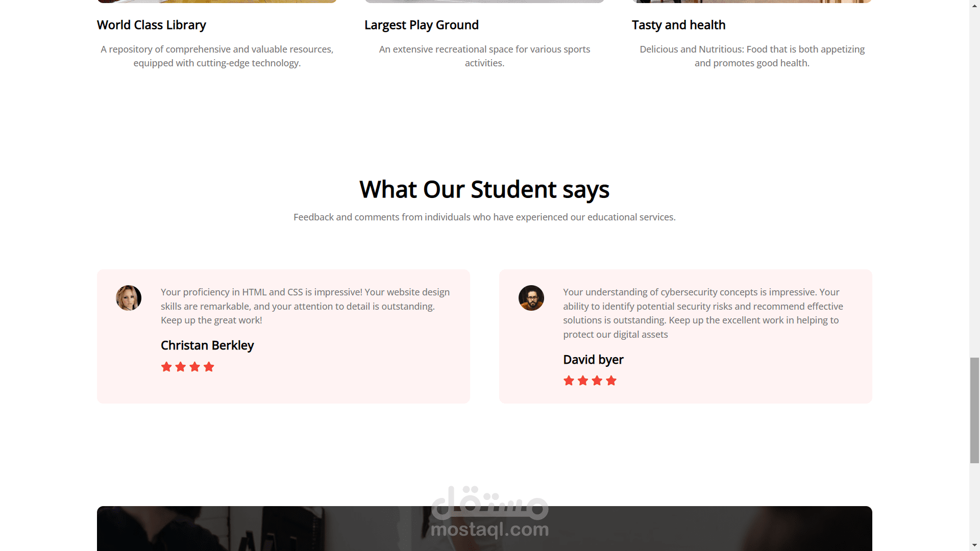Image resolution: width=980 pixels, height=551 pixels.
Task: Click Christan Berkley's second star icon
Action: click(181, 367)
